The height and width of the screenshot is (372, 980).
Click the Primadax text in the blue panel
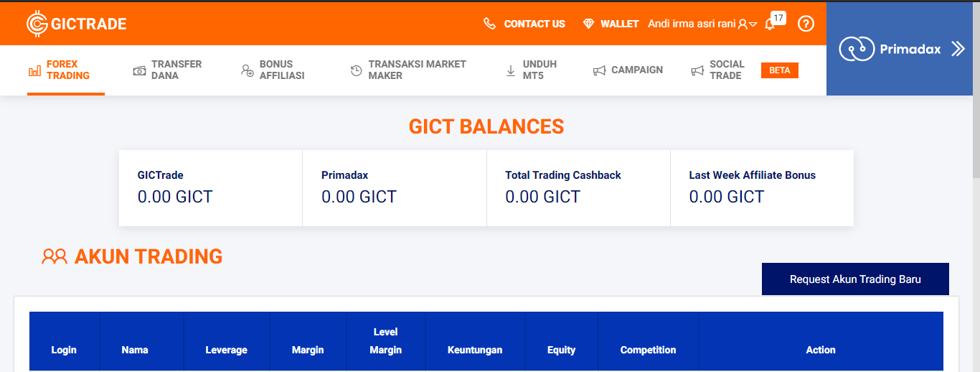click(x=910, y=49)
